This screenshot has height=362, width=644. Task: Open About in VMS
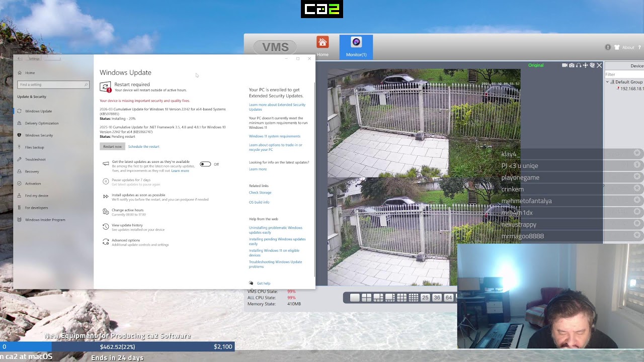click(628, 48)
